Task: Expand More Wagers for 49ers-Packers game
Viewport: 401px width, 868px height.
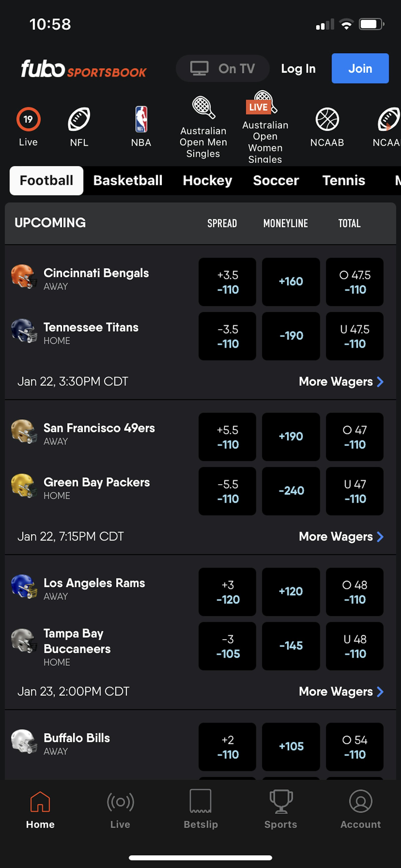Action: coord(341,536)
